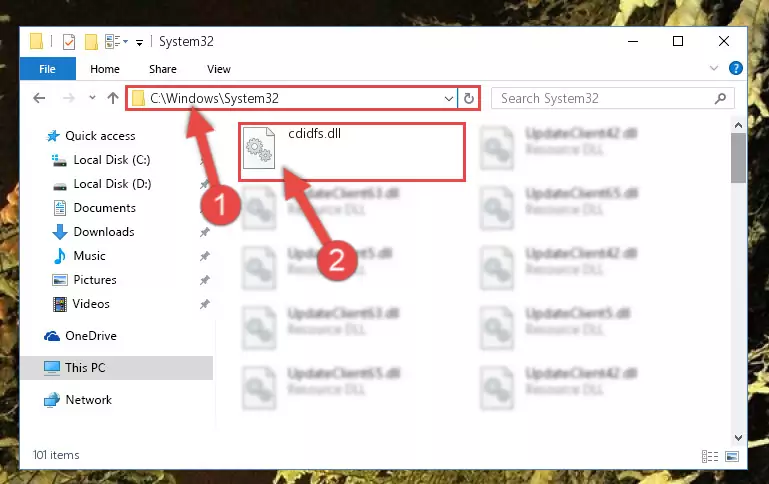769x484 pixels.
Task: Click the cdidfs.dll file name
Action: [314, 133]
